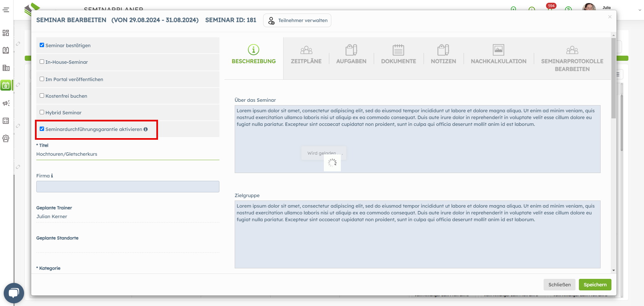The width and height of the screenshot is (644, 306).
Task: Uncheck the Seminar bestätigen checkbox
Action: click(x=42, y=45)
